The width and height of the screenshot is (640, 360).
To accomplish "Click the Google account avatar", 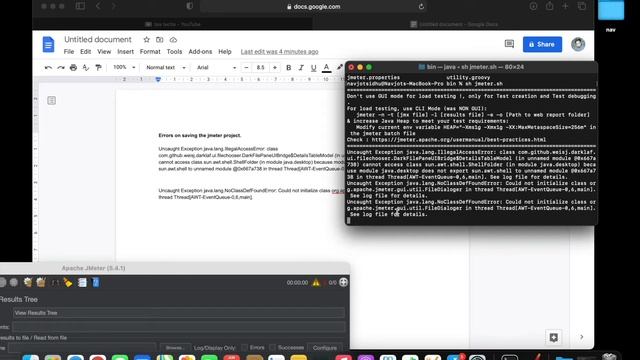I will [578, 44].
